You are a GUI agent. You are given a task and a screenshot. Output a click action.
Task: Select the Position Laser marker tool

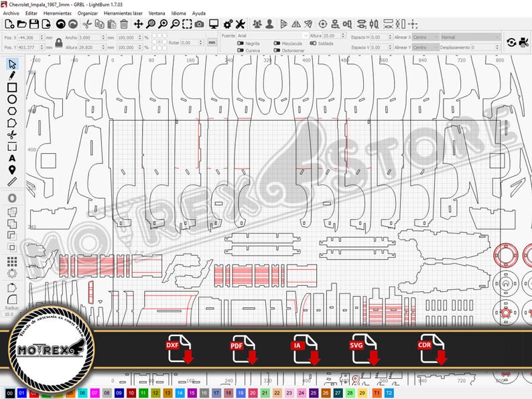point(12,170)
